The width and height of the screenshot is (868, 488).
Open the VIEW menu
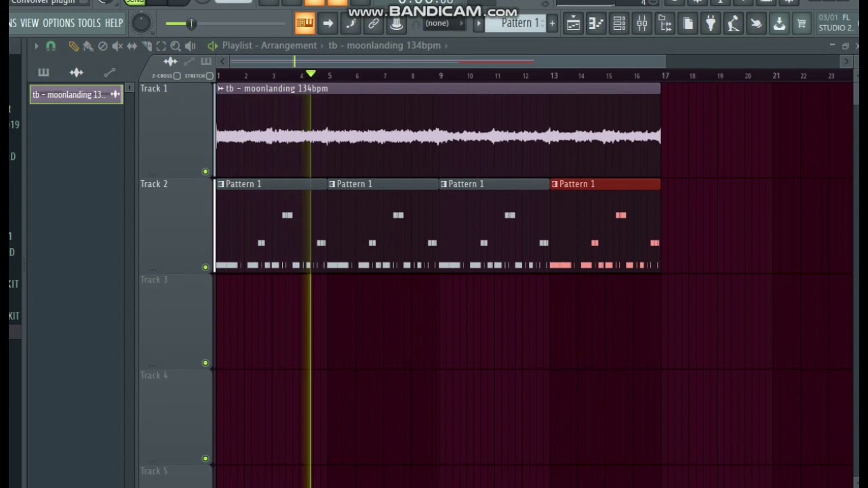[x=30, y=23]
